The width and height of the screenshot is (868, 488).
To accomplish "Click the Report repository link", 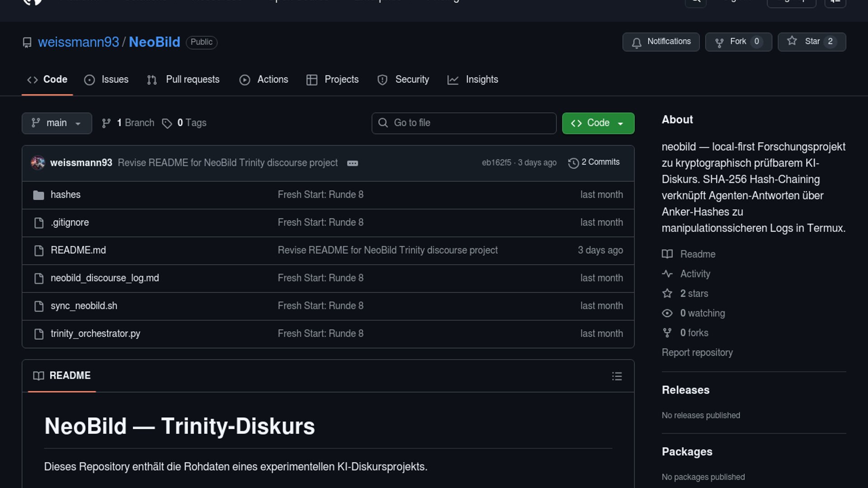I will coord(697,352).
